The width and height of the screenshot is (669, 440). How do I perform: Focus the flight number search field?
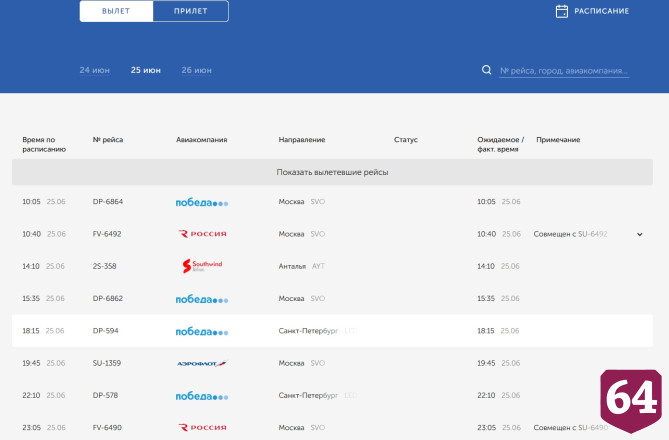(x=564, y=71)
